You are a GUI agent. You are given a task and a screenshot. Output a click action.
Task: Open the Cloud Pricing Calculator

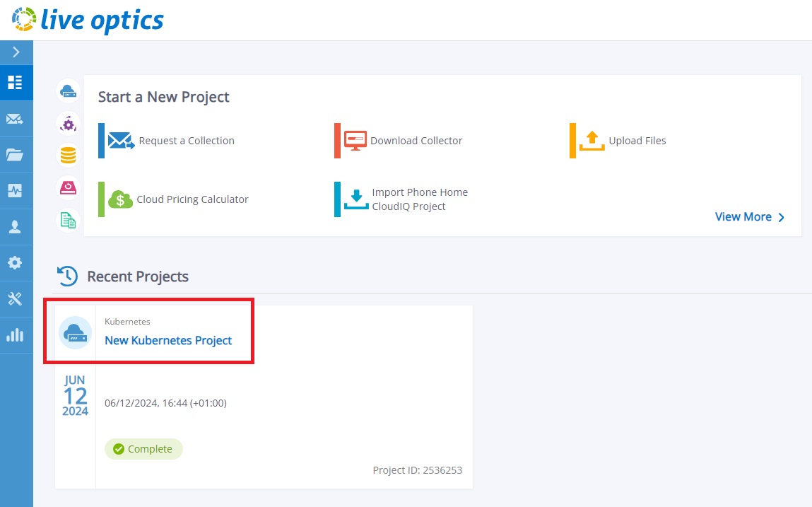[192, 199]
